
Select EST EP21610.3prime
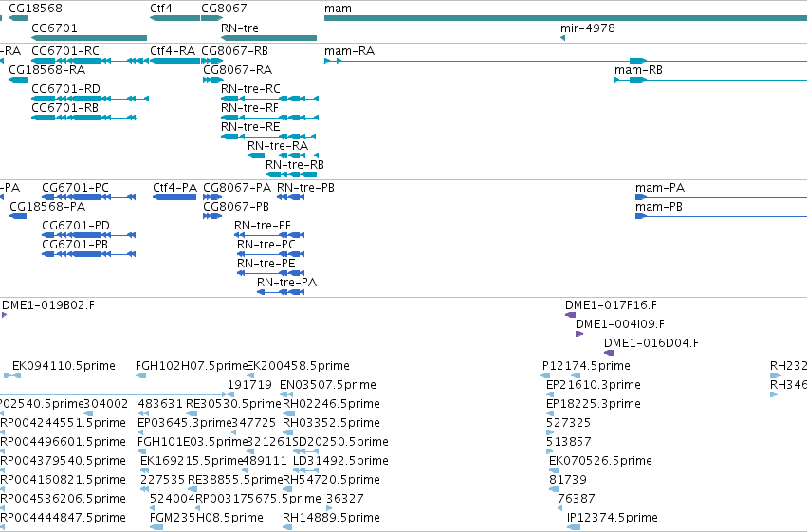tap(550, 394)
